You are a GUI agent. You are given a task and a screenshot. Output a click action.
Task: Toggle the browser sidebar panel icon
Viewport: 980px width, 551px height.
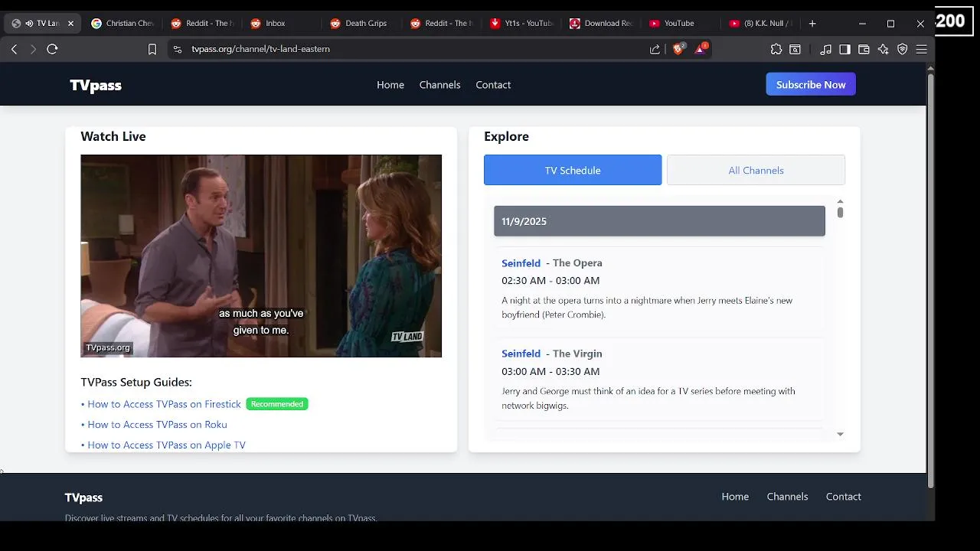[x=844, y=49]
